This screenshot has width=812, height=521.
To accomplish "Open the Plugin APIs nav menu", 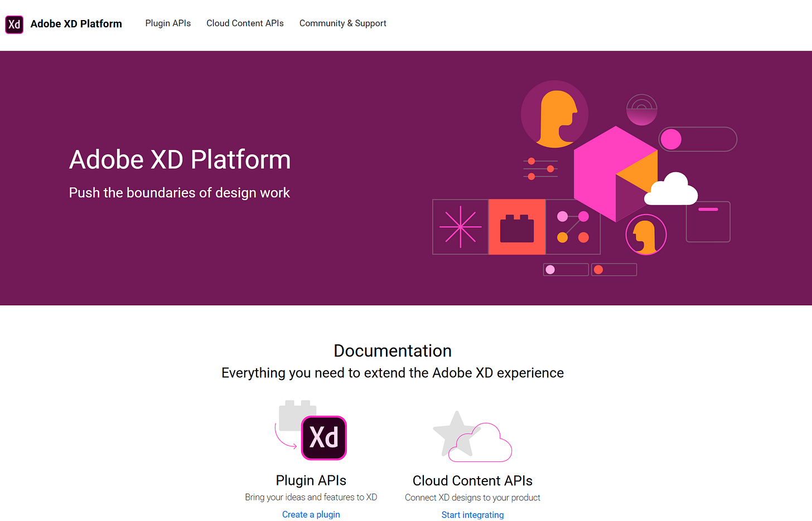I will (x=168, y=23).
